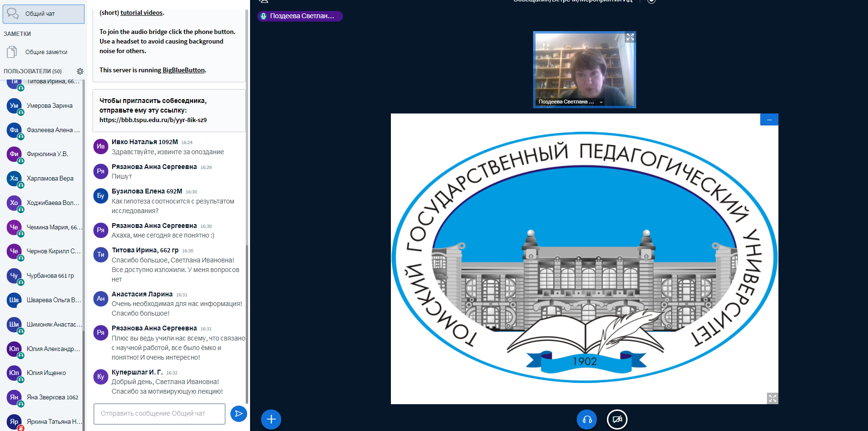Click the Ян avatar of Яна Зверкова
Image resolution: width=868 pixels, height=431 pixels.
click(14, 397)
